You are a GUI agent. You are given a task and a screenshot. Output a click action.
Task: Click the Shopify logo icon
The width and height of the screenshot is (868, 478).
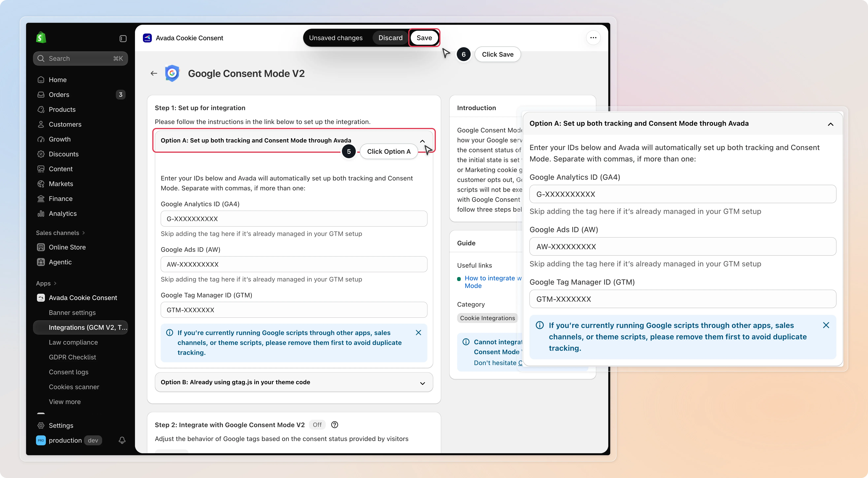click(x=41, y=37)
